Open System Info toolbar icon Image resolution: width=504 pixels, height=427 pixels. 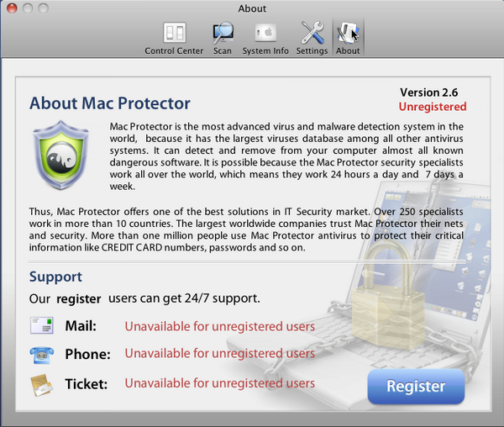265,33
